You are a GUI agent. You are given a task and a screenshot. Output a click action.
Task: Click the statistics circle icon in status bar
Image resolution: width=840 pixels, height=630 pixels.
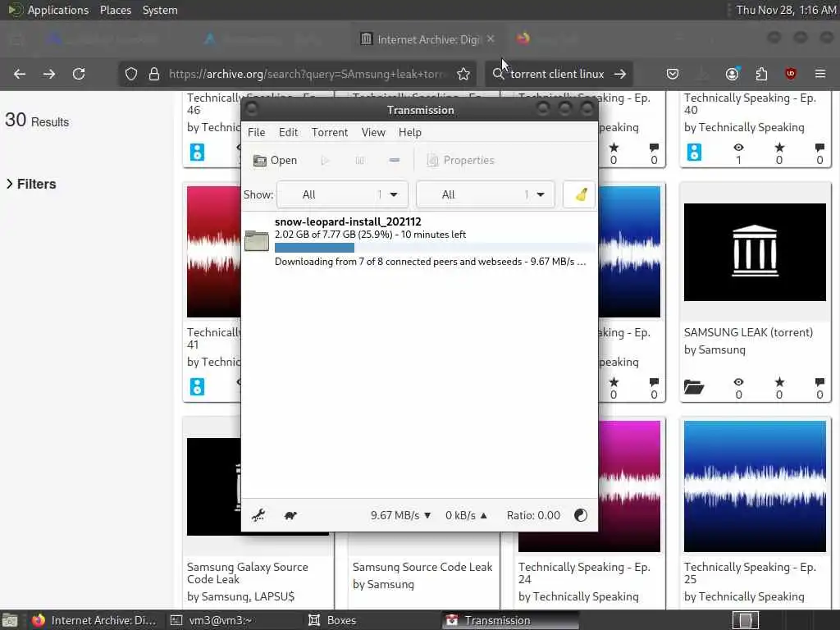click(x=581, y=515)
